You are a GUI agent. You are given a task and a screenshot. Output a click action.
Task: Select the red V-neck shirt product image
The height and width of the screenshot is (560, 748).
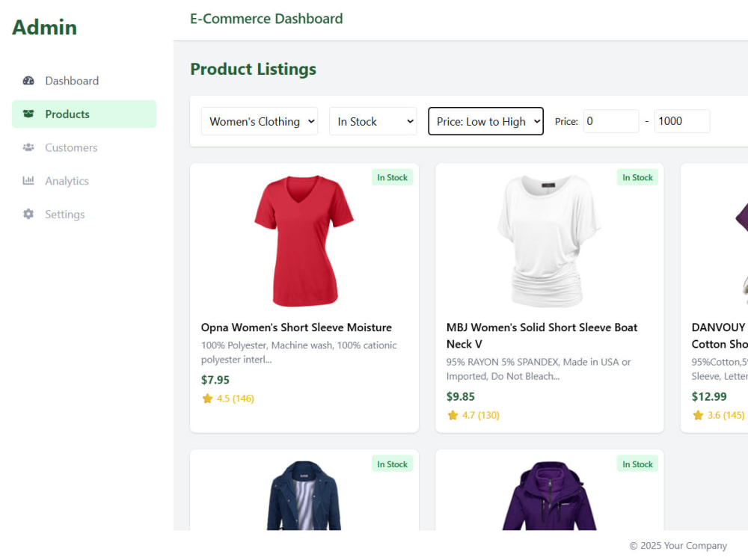pos(304,241)
